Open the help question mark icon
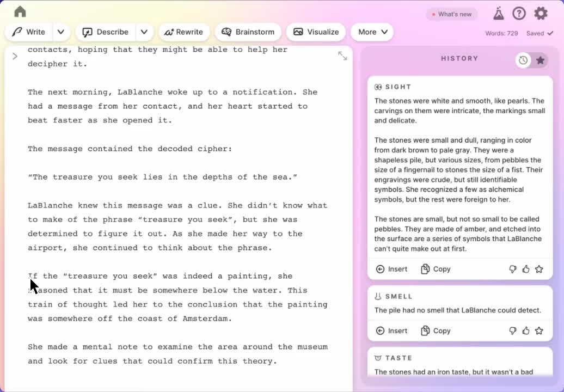Viewport: 564px width, 392px height. (x=519, y=14)
